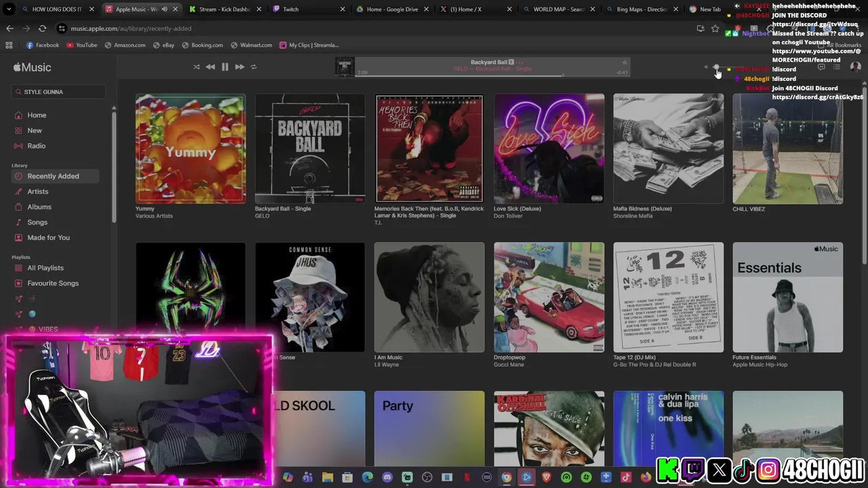
Task: Open the Favourite Songs playlist
Action: pos(53,283)
